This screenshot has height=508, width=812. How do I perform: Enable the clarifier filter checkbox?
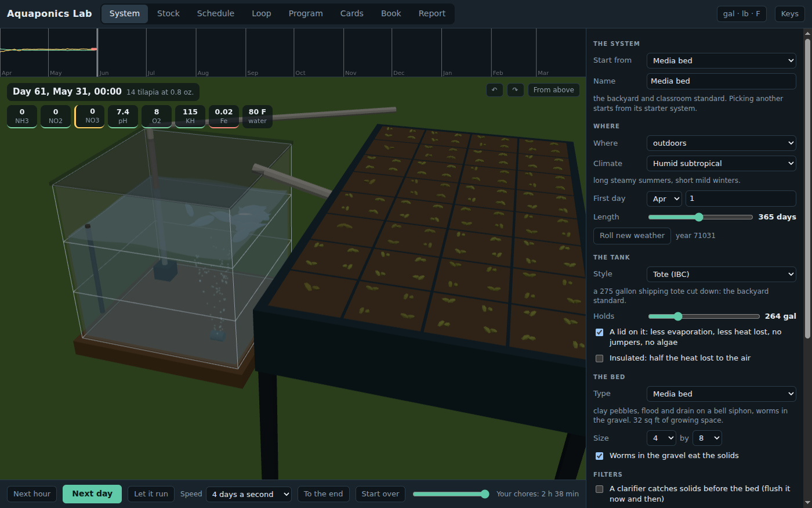(x=599, y=489)
